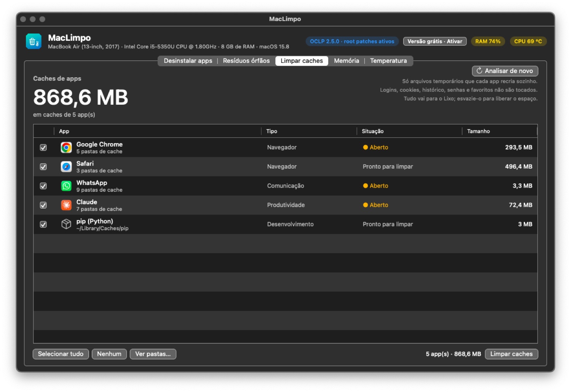Toggle the pip (Python) checkbox
This screenshot has width=571, height=392.
43,224
